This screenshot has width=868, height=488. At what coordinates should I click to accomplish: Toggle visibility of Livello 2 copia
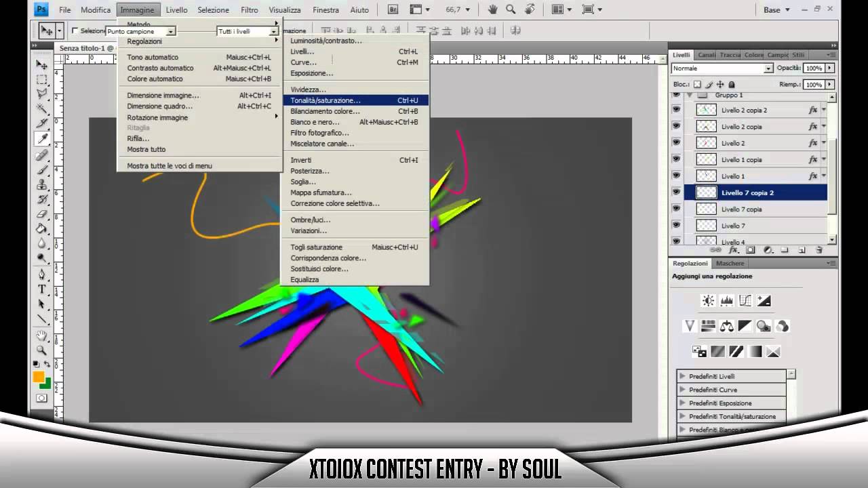point(676,126)
